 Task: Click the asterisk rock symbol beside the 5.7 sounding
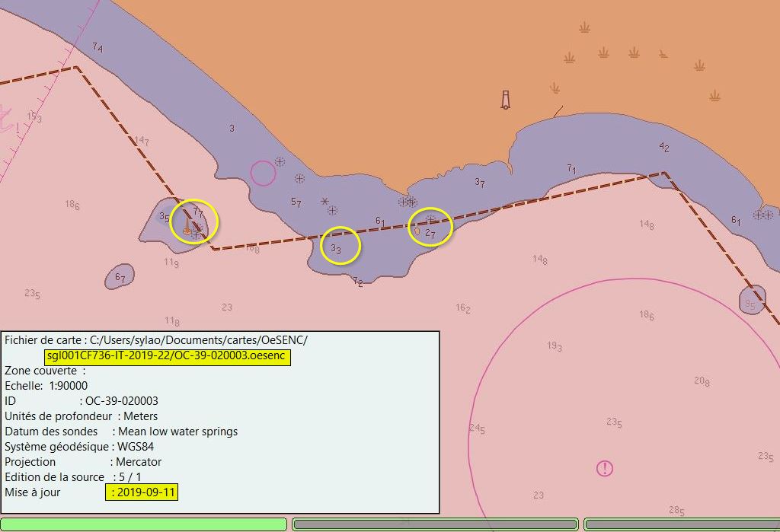pos(325,202)
